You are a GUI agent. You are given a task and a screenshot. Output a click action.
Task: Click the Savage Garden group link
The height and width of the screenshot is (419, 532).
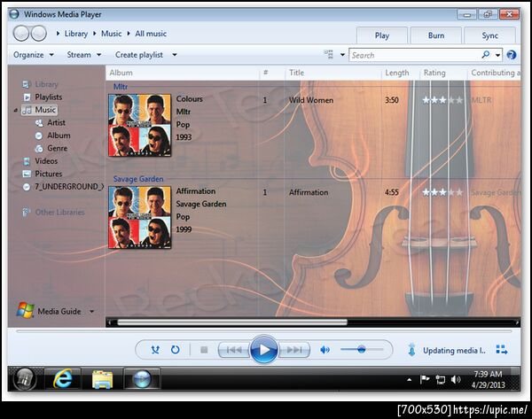click(x=138, y=179)
